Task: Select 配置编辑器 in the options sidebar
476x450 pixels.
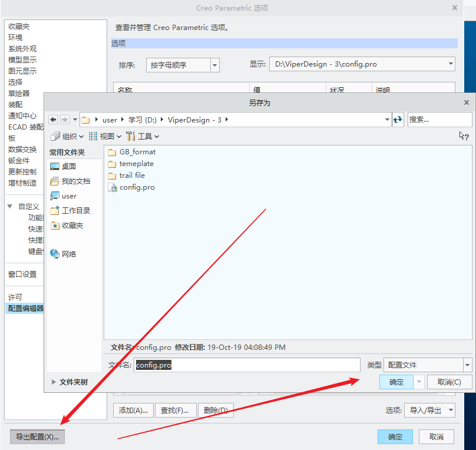Action: coord(25,308)
